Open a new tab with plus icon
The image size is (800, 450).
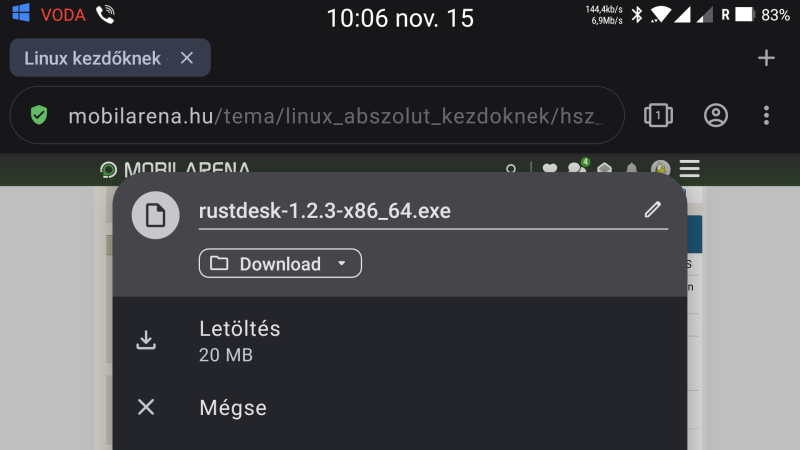[766, 58]
